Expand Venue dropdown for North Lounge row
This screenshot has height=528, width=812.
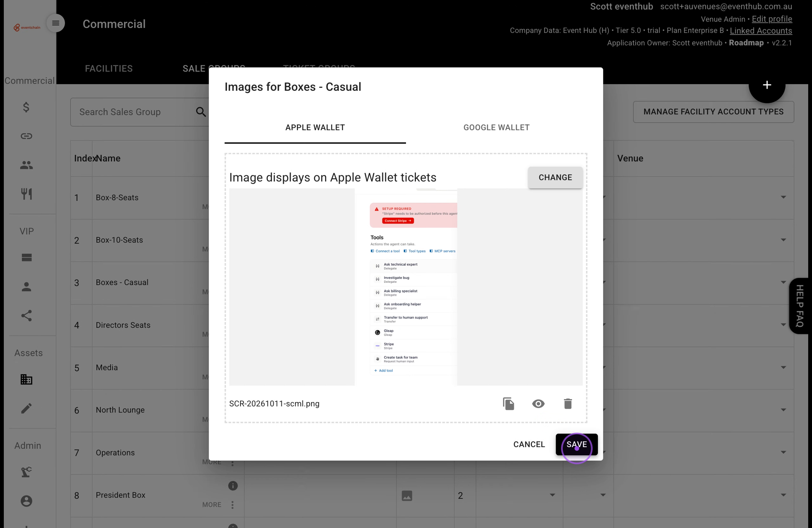tap(783, 410)
